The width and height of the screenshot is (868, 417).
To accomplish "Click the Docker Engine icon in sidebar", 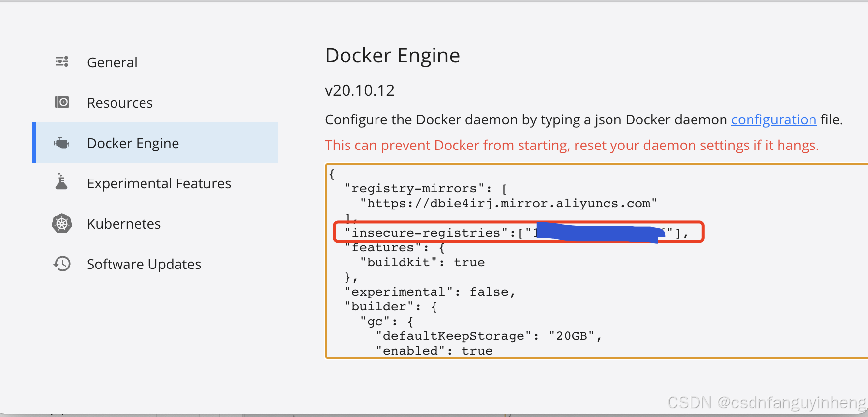I will click(x=62, y=143).
